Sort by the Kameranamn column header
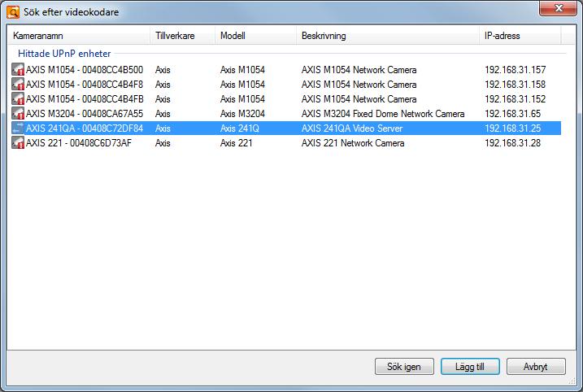Image resolution: width=583 pixels, height=392 pixels. tap(78, 36)
